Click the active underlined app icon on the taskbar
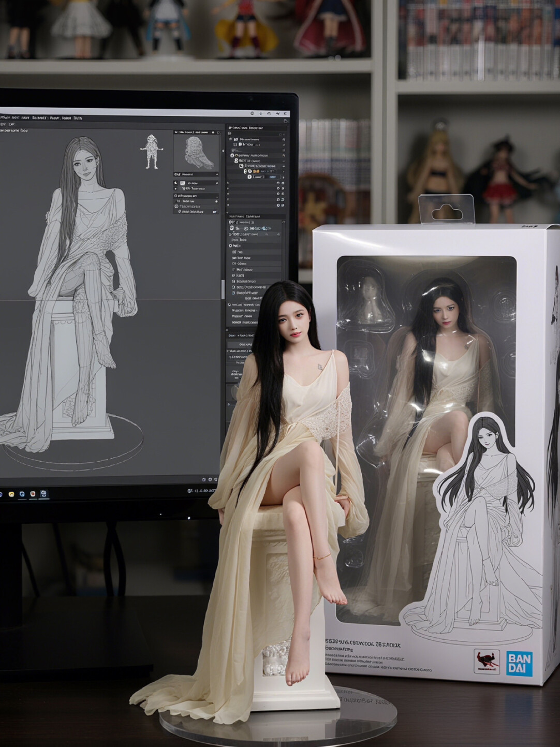The height and width of the screenshot is (747, 560). (44, 494)
